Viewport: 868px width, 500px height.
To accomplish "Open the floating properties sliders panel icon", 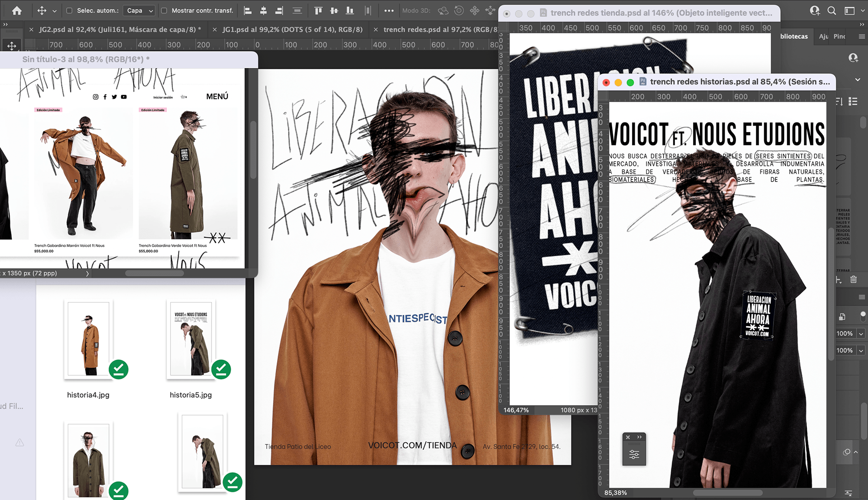I will coord(634,454).
